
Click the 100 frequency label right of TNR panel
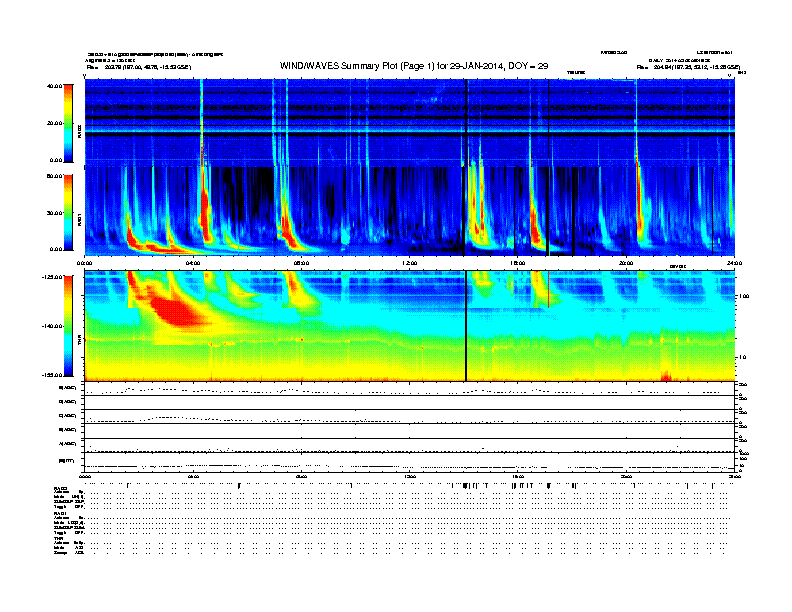pos(744,296)
